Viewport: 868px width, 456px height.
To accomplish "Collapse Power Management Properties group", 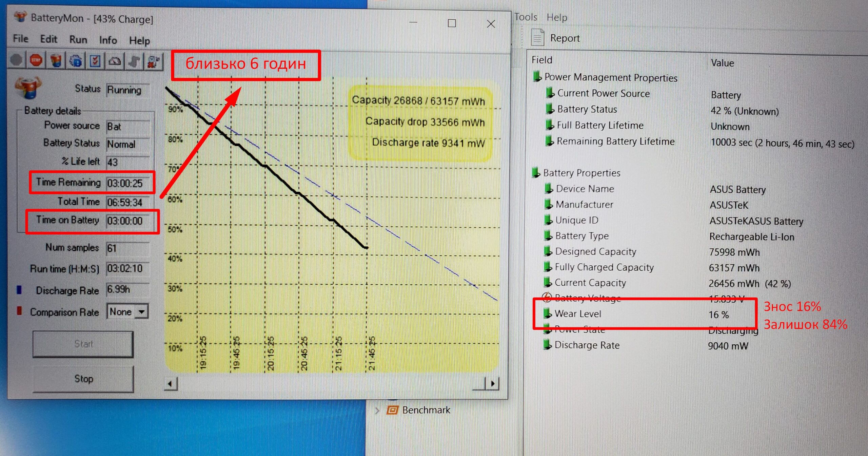I will pyautogui.click(x=536, y=77).
